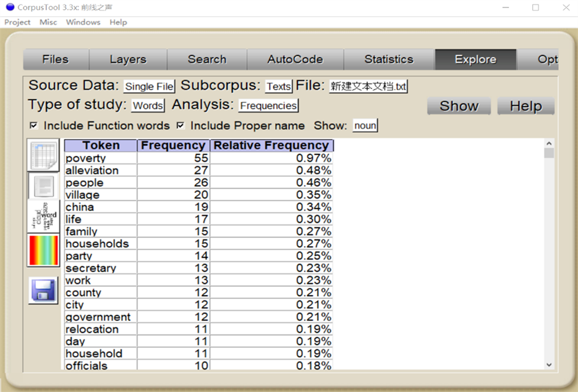Screen dimensions: 578x392
Task: Click the rainbow heat map icon
Action: (43, 250)
